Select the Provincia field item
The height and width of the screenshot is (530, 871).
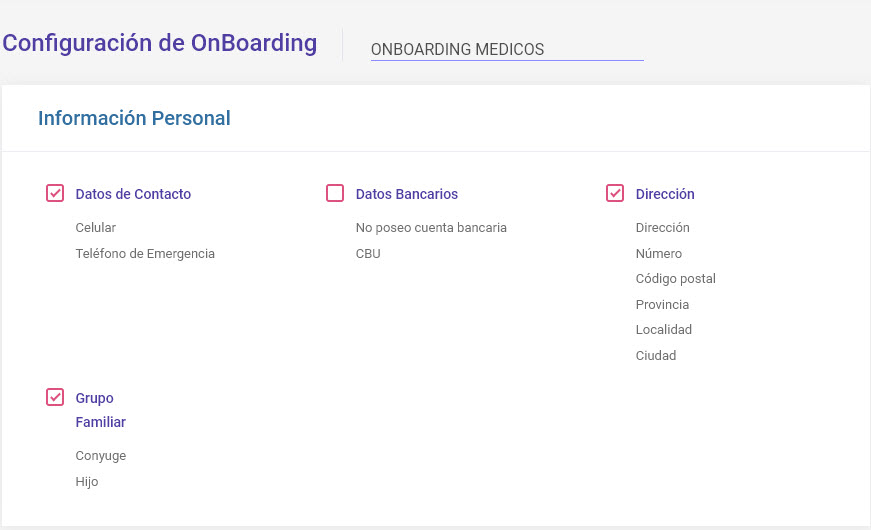coord(662,304)
